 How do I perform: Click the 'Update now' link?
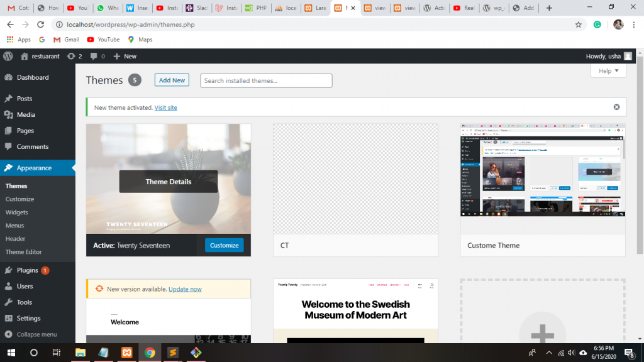coord(185,289)
